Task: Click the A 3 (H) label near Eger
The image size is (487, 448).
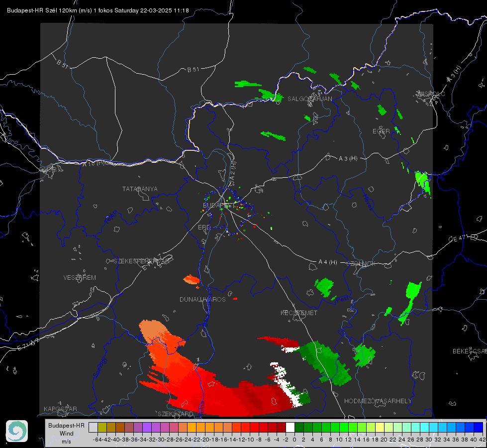Action: click(348, 159)
